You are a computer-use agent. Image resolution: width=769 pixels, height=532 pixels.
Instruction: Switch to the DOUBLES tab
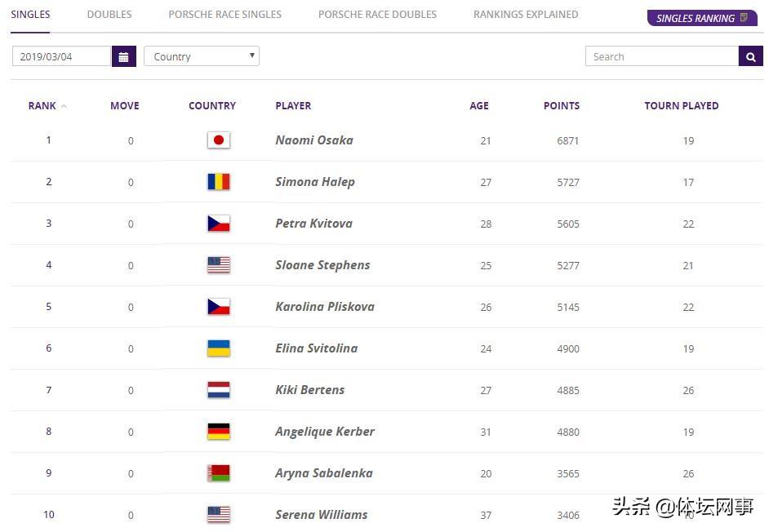point(109,15)
